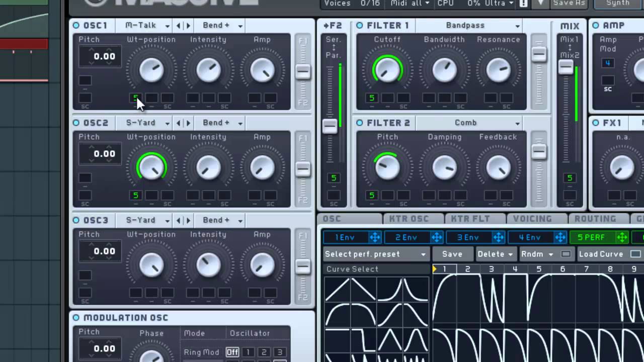Toggle OSC1 power indicator

click(76, 25)
